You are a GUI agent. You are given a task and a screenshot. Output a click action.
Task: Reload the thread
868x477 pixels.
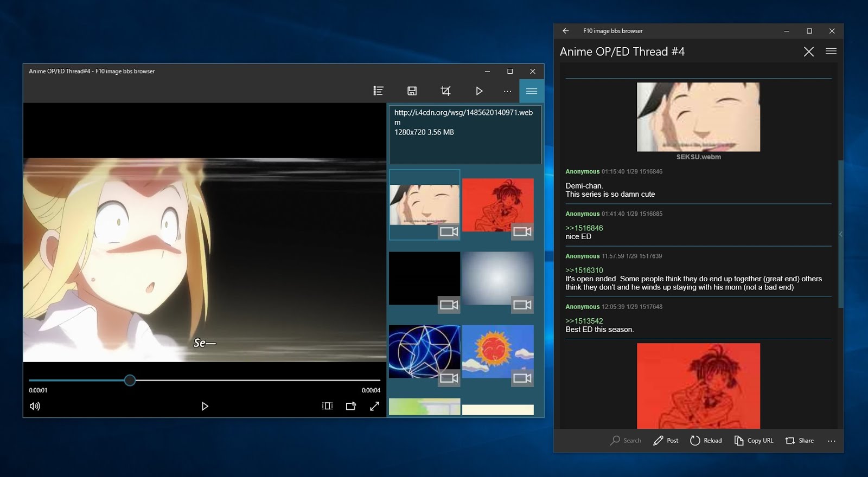[x=706, y=441]
